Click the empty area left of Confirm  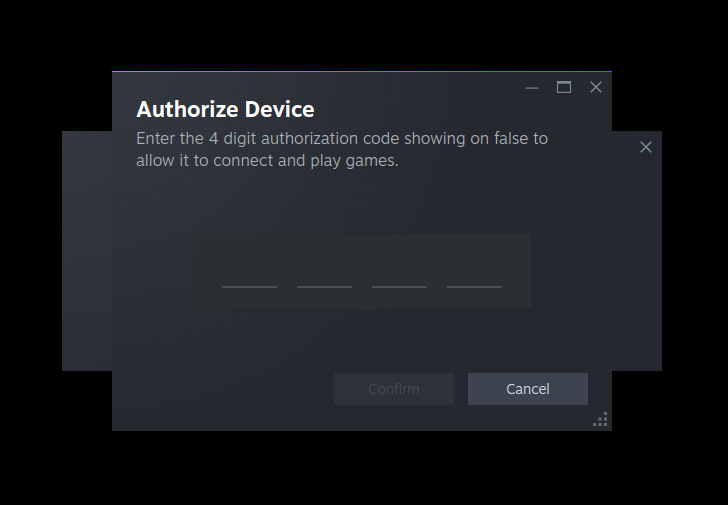[223, 389]
